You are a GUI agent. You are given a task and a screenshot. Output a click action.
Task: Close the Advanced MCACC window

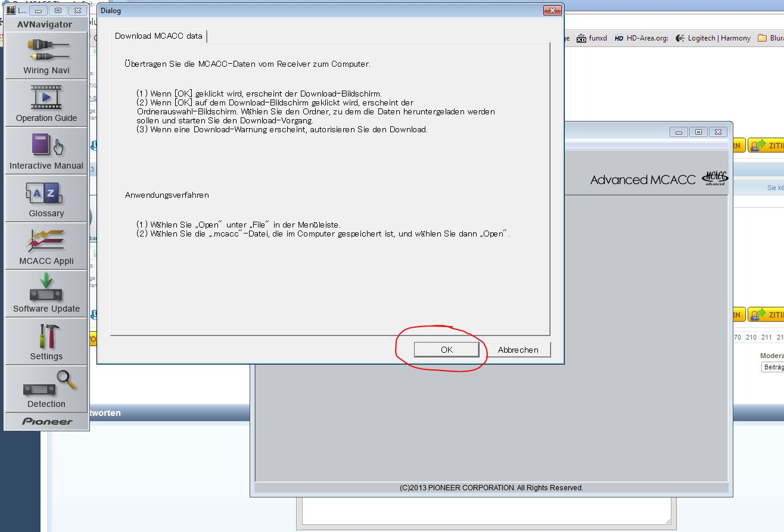[719, 132]
